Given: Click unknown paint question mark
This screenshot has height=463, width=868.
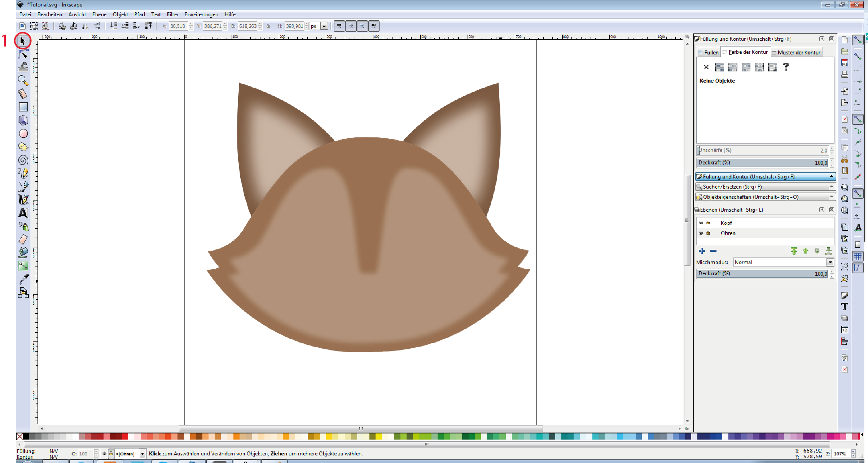Looking at the screenshot, I should (x=786, y=67).
